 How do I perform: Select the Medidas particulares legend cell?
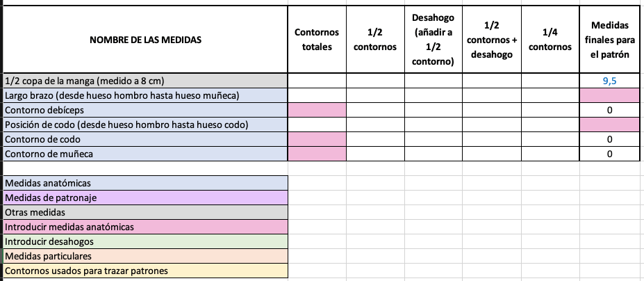click(x=145, y=257)
